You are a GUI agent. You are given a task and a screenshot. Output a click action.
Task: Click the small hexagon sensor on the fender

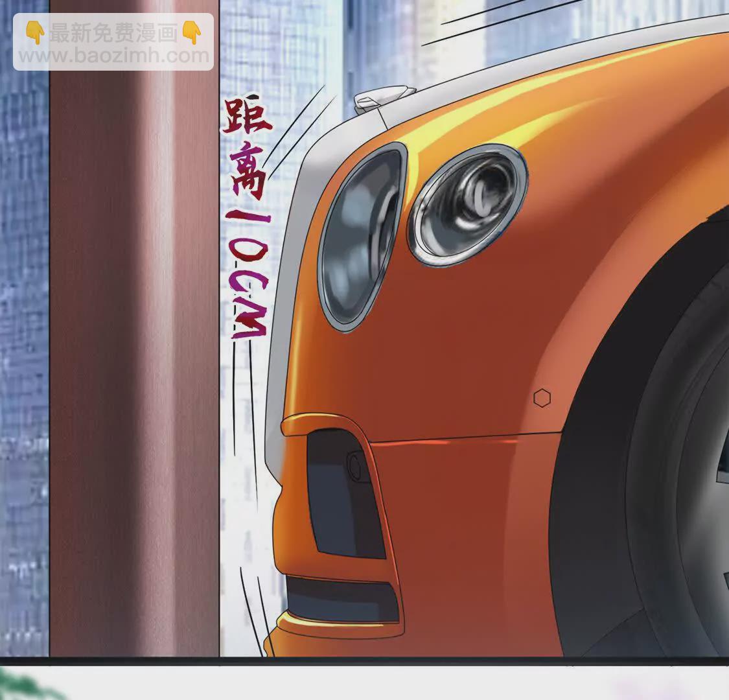(x=542, y=398)
